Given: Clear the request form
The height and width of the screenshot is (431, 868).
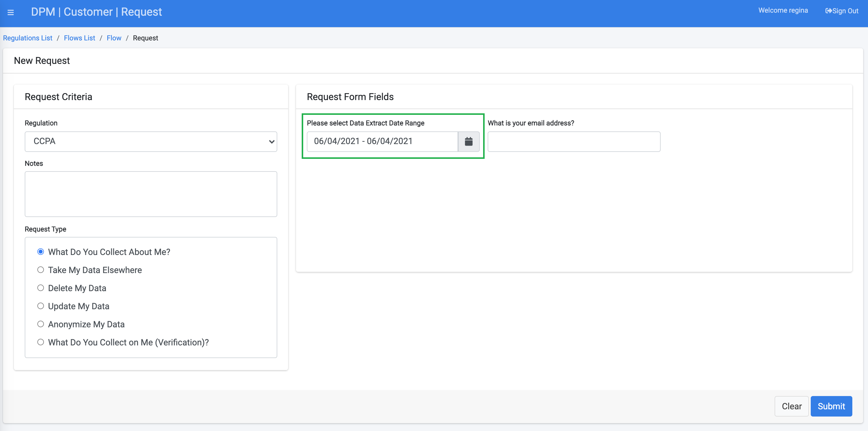Looking at the screenshot, I should pyautogui.click(x=791, y=406).
